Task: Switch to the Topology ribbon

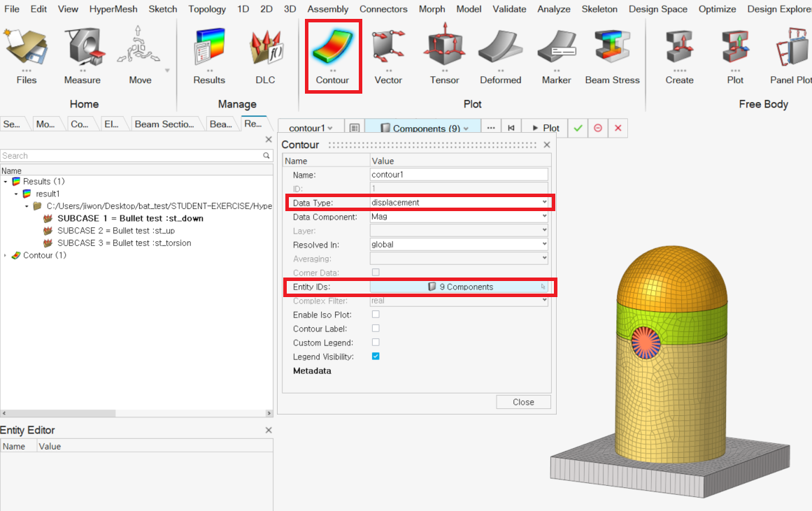Action: (206, 9)
